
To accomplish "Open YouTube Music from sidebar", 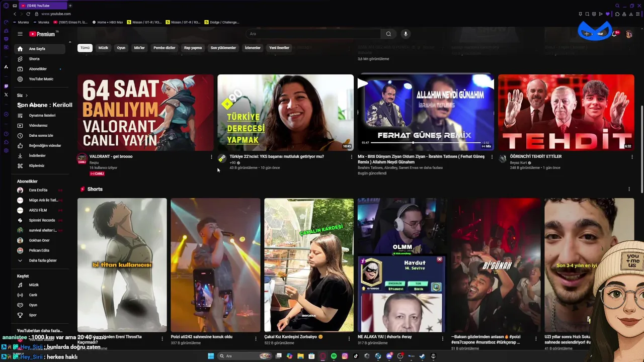I will [40, 79].
